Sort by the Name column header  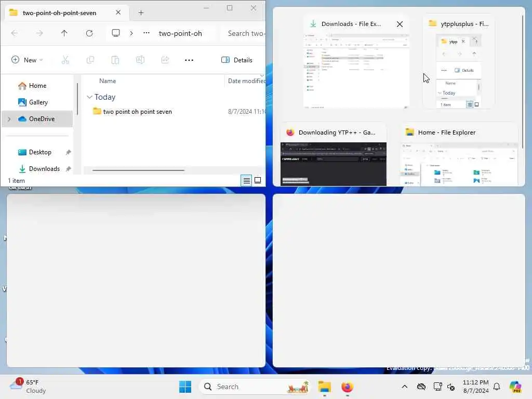[108, 81]
